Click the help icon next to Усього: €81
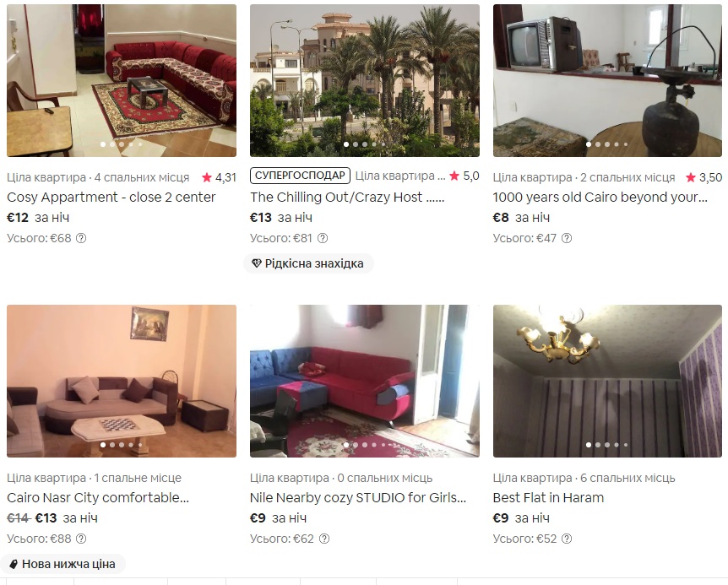The width and height of the screenshot is (728, 585). point(323,238)
